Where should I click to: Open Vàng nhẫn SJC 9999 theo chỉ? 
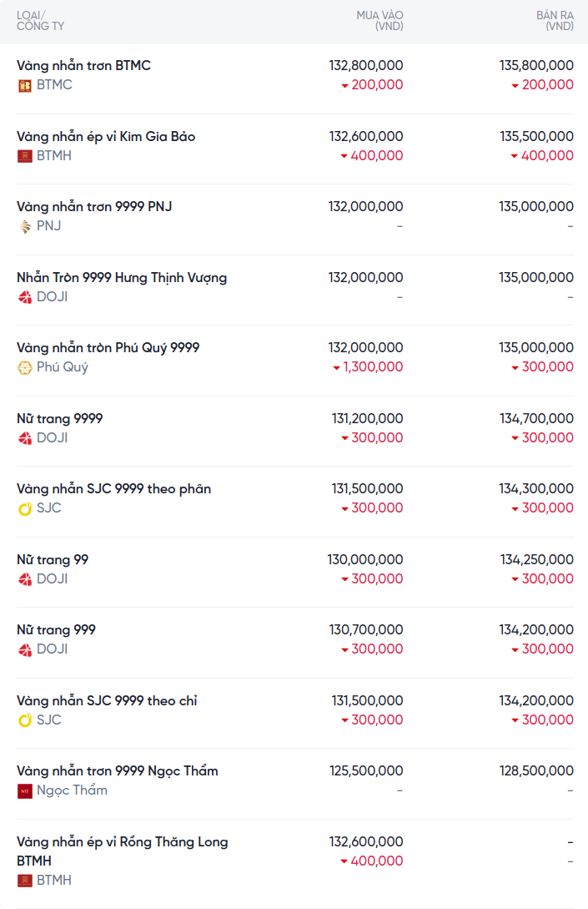(107, 700)
